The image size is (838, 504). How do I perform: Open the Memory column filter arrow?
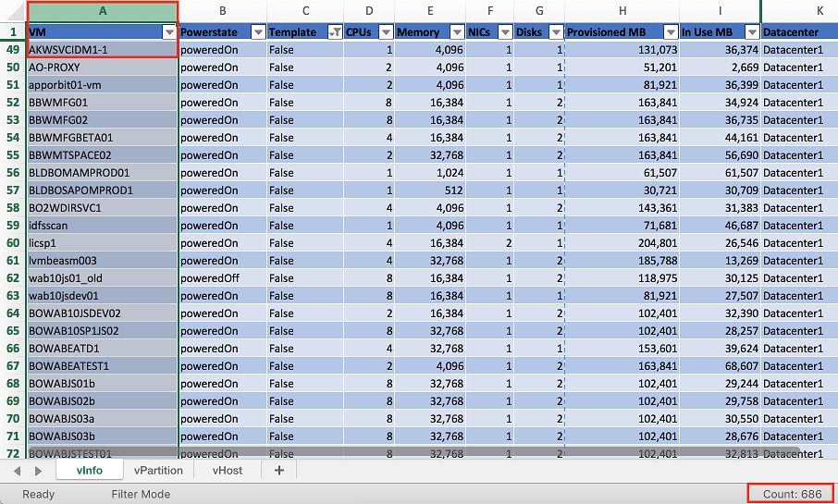(457, 32)
